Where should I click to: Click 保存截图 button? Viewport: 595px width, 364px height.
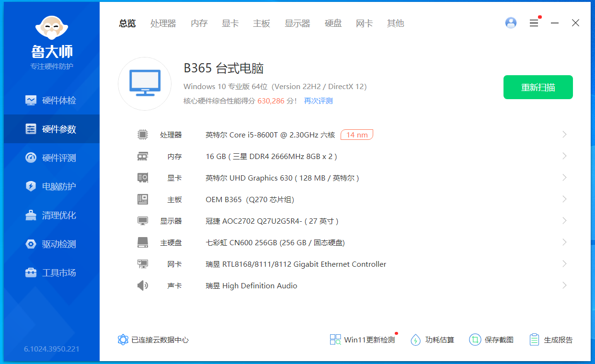pos(492,340)
